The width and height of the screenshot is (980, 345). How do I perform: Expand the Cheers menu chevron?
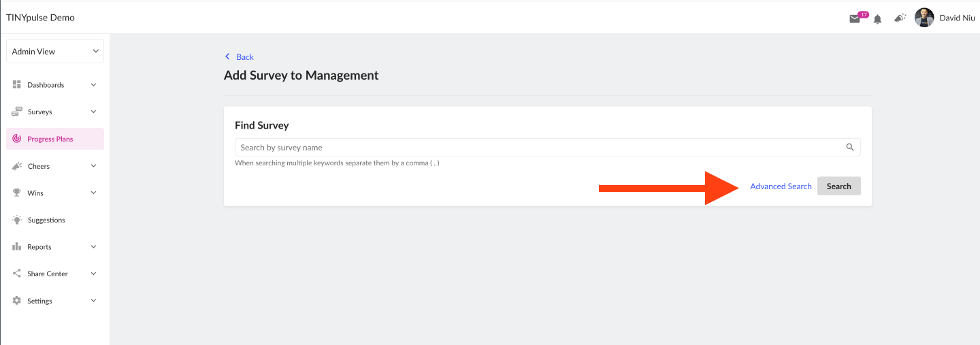click(94, 166)
